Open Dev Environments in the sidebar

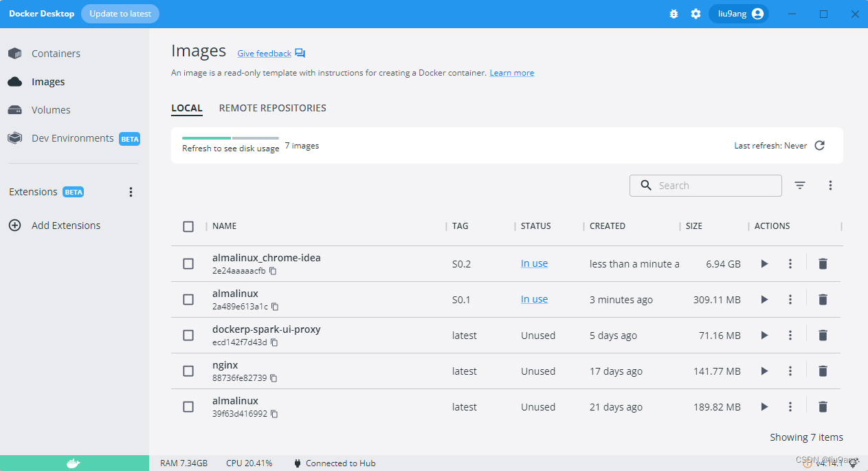point(74,138)
